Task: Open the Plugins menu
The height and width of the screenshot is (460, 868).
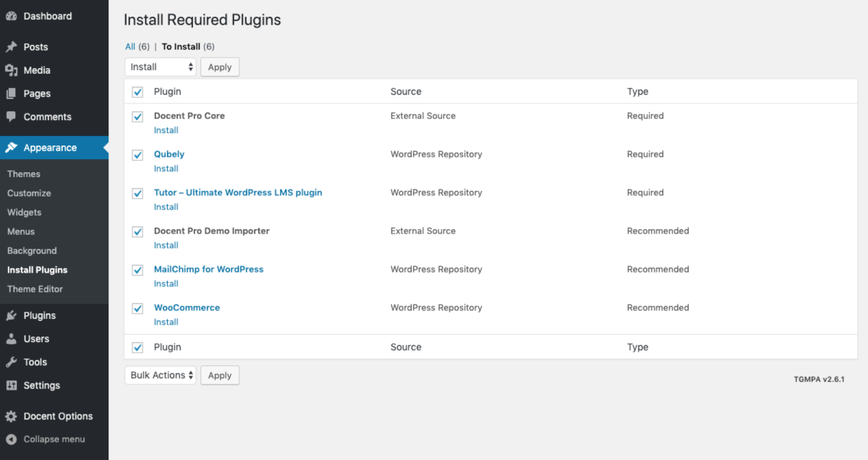Action: pos(54,315)
